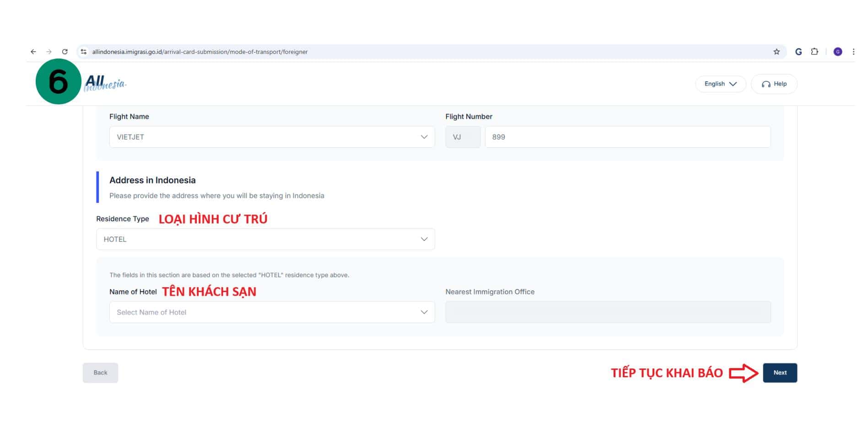
Task: Open the Select Name of Hotel dropdown
Action: coord(272,312)
